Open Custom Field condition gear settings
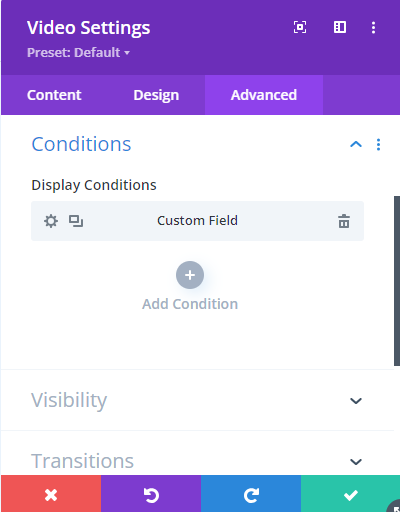The height and width of the screenshot is (512, 400). [x=51, y=221]
